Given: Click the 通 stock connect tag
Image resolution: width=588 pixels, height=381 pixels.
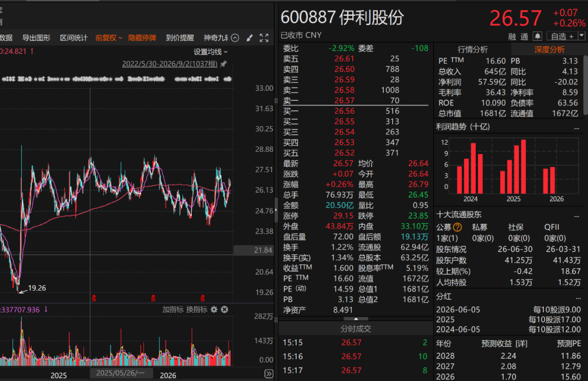Looking at the screenshot, I should pos(524,37).
